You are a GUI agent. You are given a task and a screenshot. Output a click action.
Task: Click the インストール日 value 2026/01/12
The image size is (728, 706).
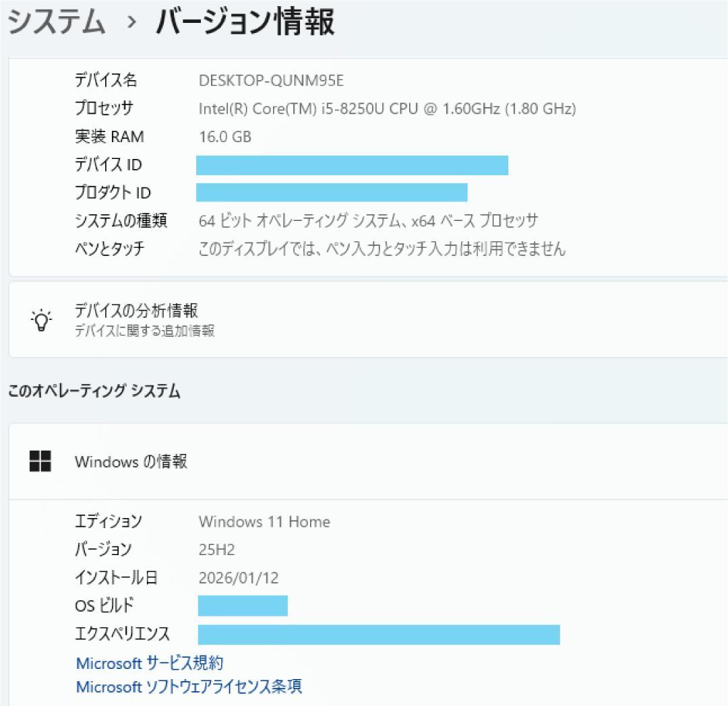tap(239, 577)
